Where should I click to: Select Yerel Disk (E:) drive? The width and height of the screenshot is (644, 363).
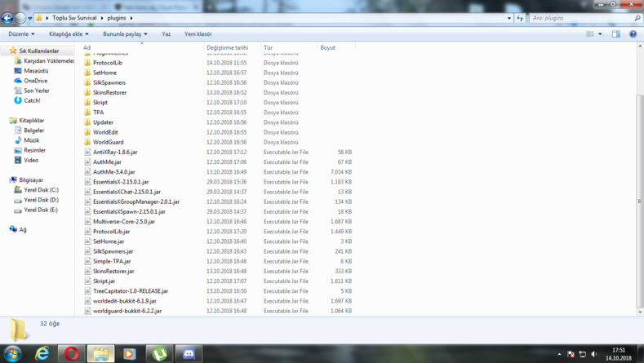[x=40, y=210]
